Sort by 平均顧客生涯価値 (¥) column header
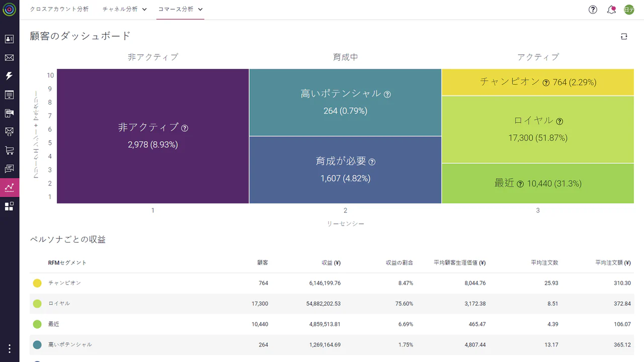Viewport: 644px width, 362px height. 460,263
